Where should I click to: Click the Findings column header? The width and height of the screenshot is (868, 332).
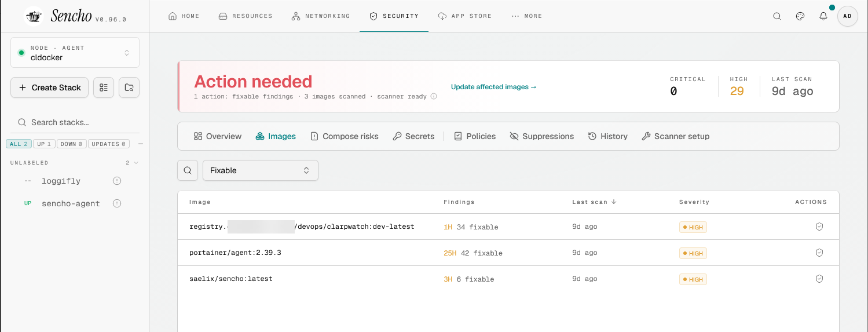coord(459,202)
